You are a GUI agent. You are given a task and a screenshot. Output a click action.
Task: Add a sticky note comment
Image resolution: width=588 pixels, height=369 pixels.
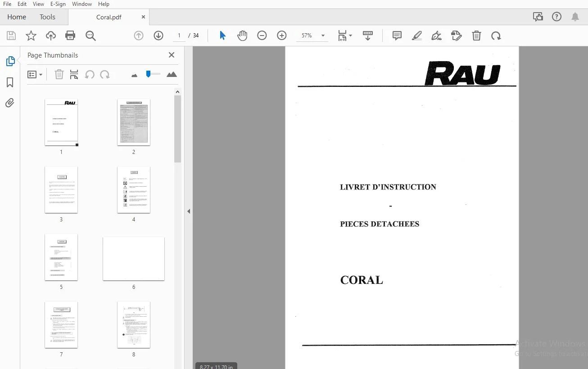pos(397,36)
